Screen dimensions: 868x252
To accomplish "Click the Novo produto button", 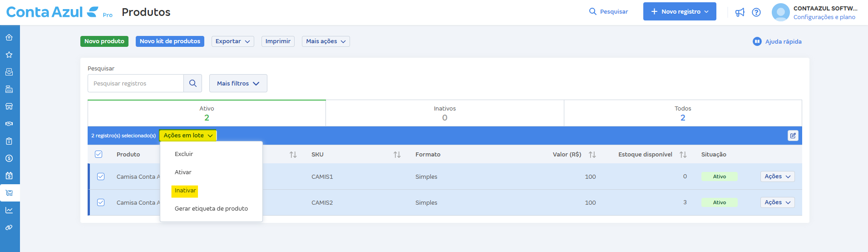I will (x=104, y=41).
